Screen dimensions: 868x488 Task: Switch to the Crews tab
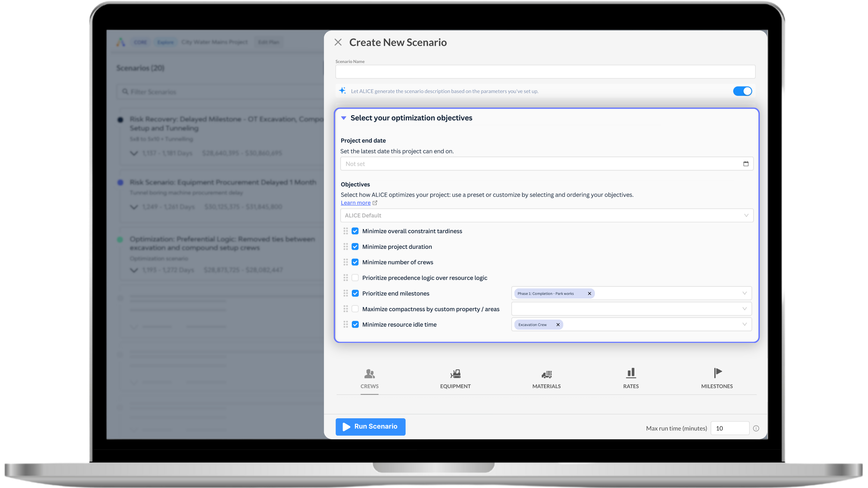pyautogui.click(x=369, y=379)
